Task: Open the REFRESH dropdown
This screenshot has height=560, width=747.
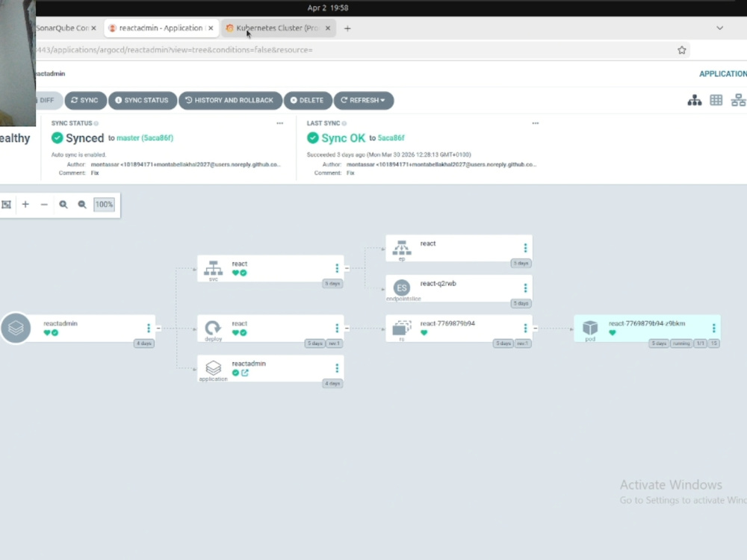Action: pos(364,101)
